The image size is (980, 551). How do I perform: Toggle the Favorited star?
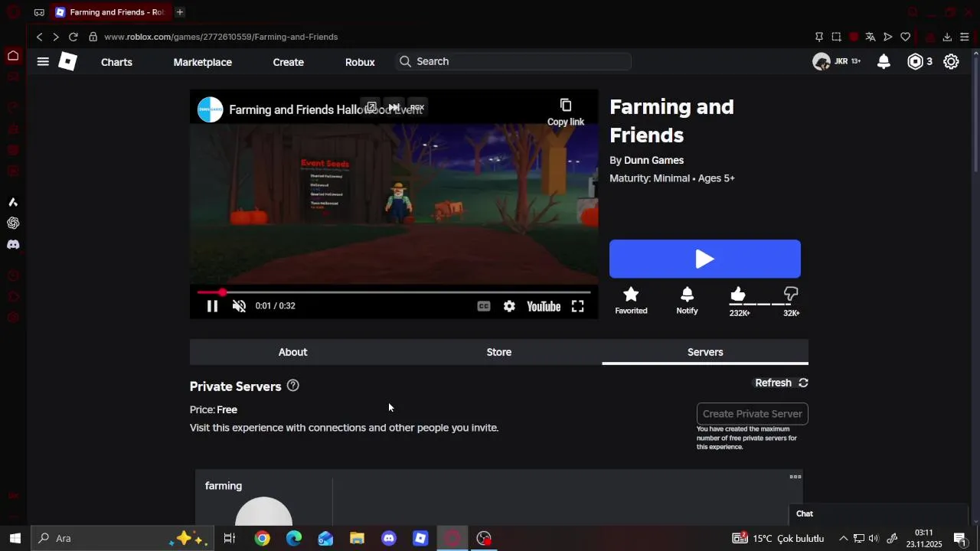631,301
